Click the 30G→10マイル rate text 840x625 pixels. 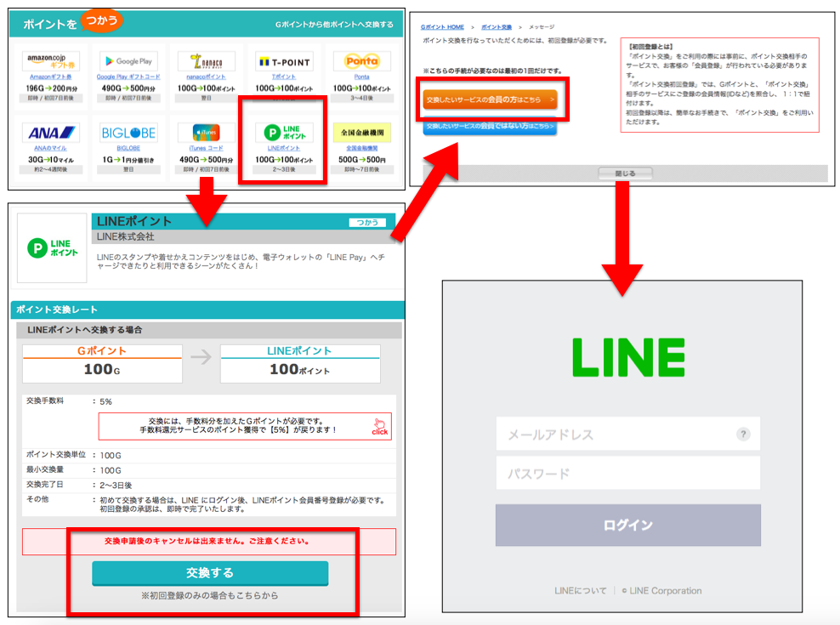click(x=51, y=159)
